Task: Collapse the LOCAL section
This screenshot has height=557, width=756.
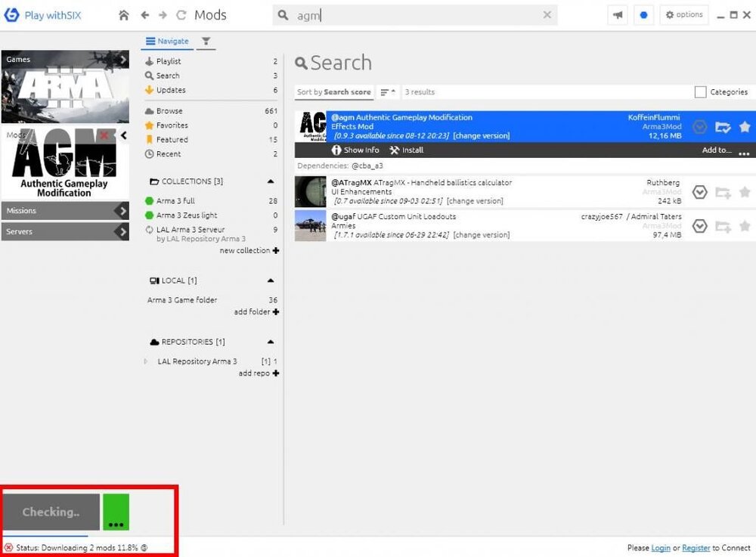Action: 271,280
